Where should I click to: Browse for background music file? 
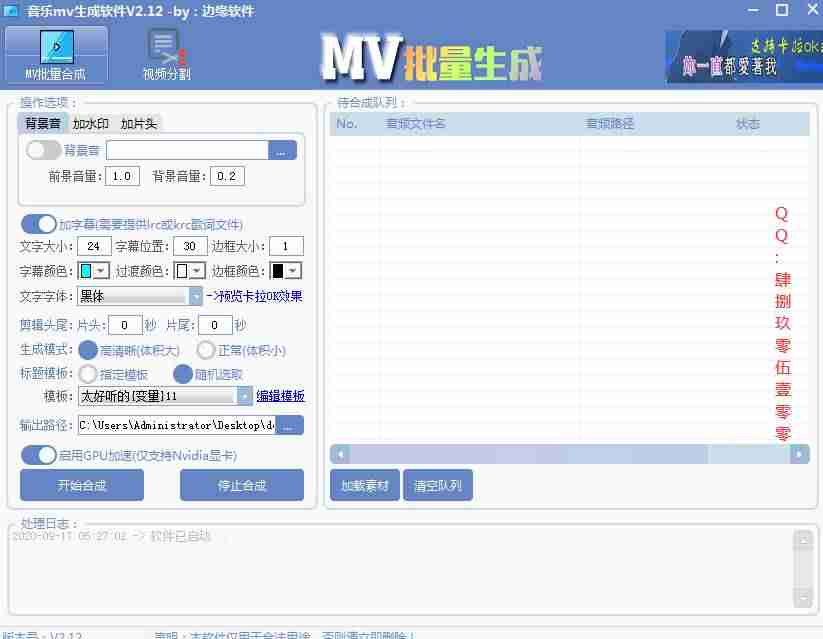(282, 150)
